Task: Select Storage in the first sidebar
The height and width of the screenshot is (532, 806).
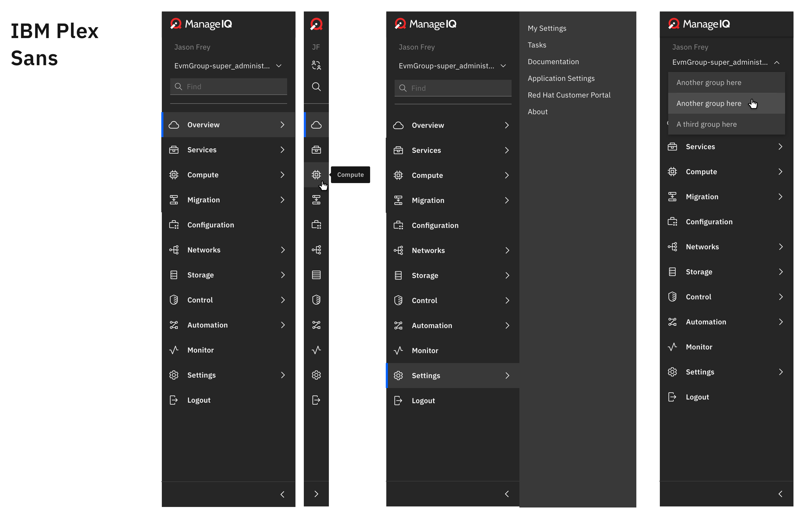Action: [228, 275]
